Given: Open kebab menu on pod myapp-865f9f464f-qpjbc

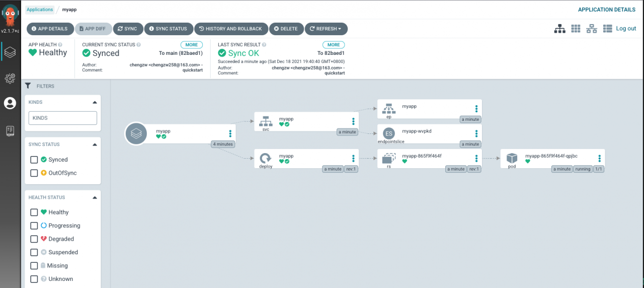Looking at the screenshot, I should pos(599,158).
